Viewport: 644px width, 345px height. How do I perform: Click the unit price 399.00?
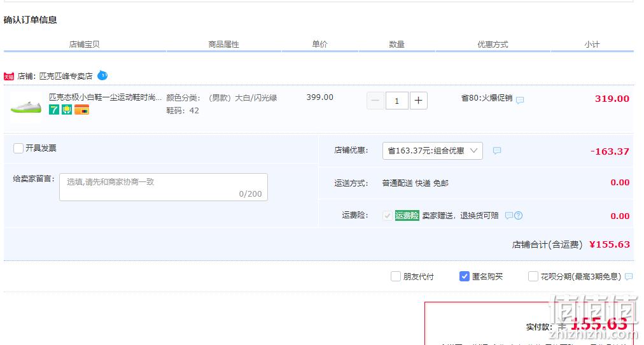click(x=319, y=97)
